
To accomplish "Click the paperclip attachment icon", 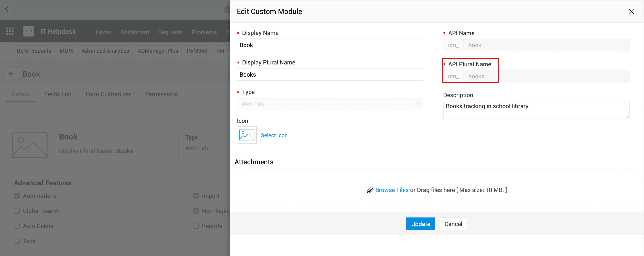I will point(370,190).
